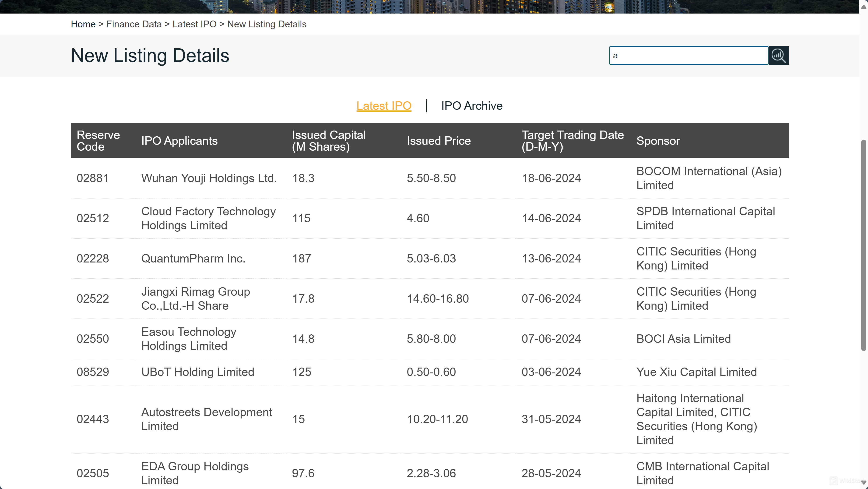This screenshot has width=868, height=489.
Task: Click trading date 28-05-2024
Action: click(551, 473)
